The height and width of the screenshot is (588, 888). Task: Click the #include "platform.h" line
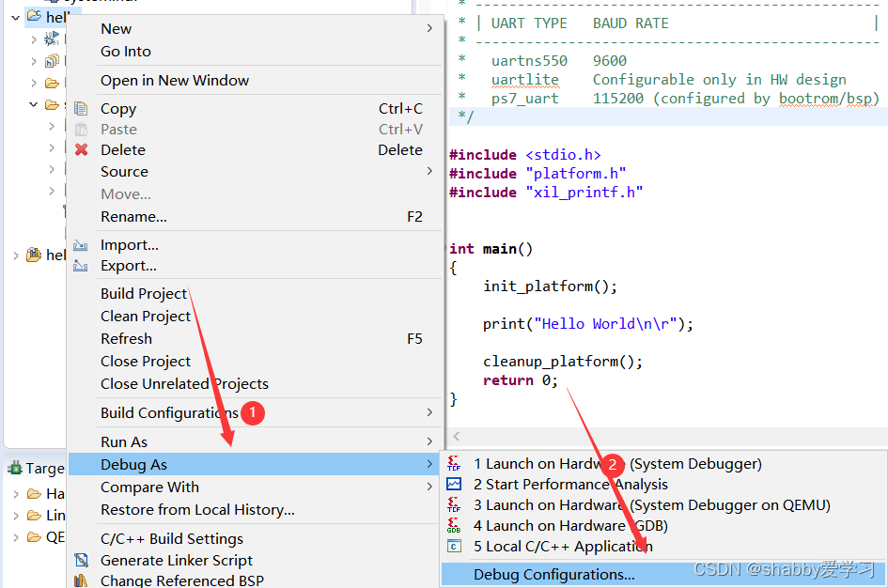point(537,174)
